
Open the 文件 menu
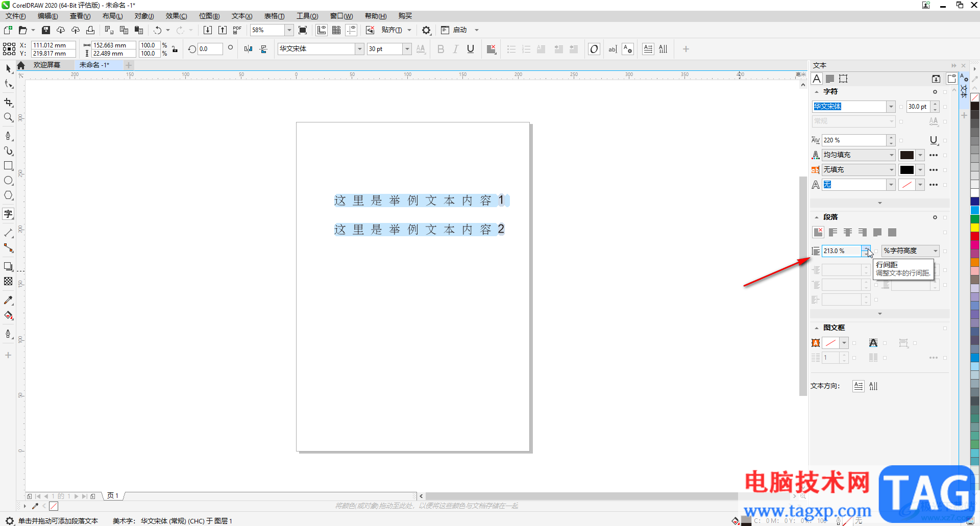[16, 16]
